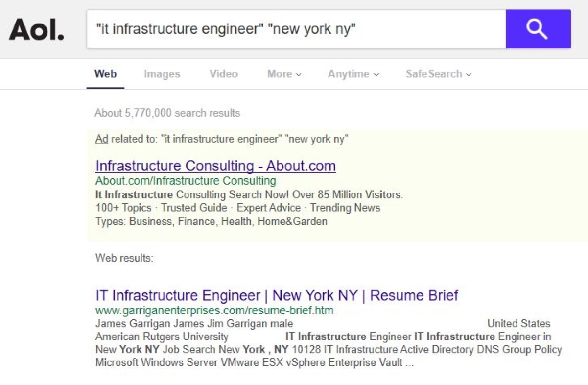
Task: Open the Aol logo homepage link
Action: tap(37, 29)
